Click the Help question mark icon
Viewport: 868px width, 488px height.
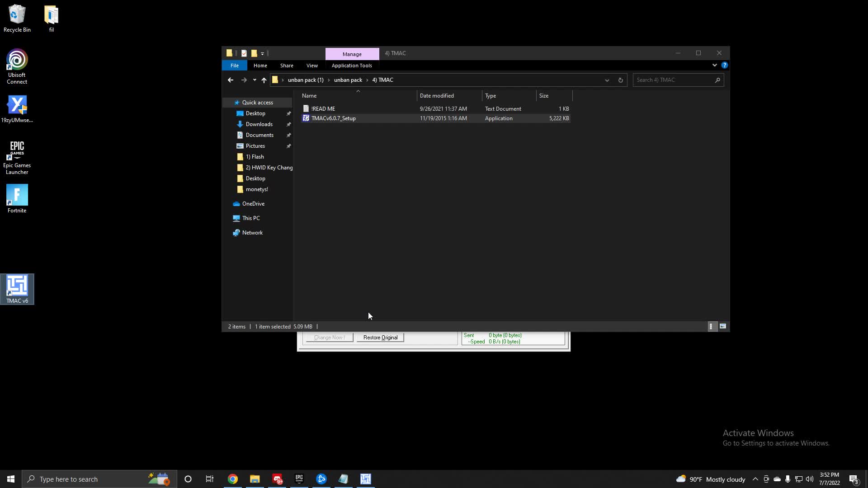(x=725, y=65)
